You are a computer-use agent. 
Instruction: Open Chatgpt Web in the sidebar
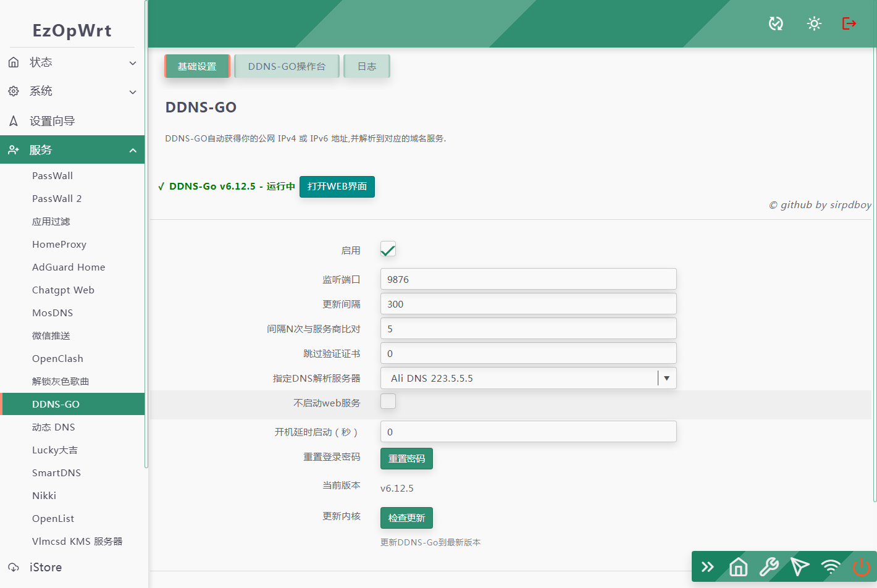(x=63, y=290)
